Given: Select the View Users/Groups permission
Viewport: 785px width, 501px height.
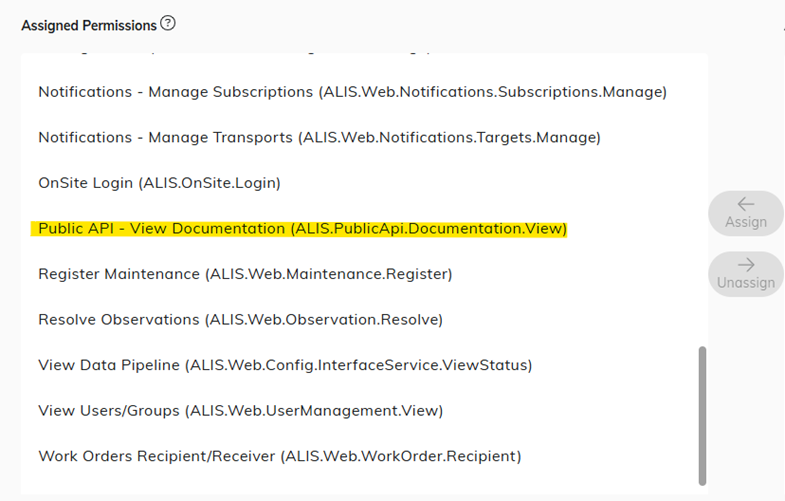Looking at the screenshot, I should coord(240,411).
